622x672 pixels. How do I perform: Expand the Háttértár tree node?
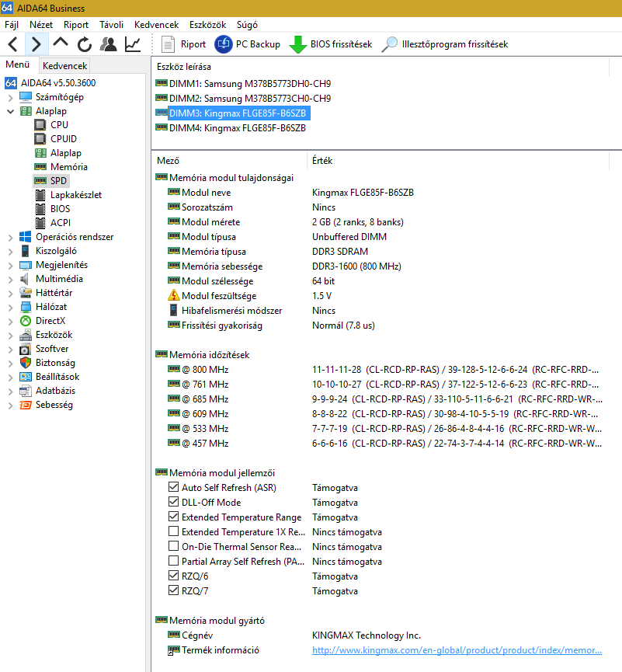pos(11,294)
